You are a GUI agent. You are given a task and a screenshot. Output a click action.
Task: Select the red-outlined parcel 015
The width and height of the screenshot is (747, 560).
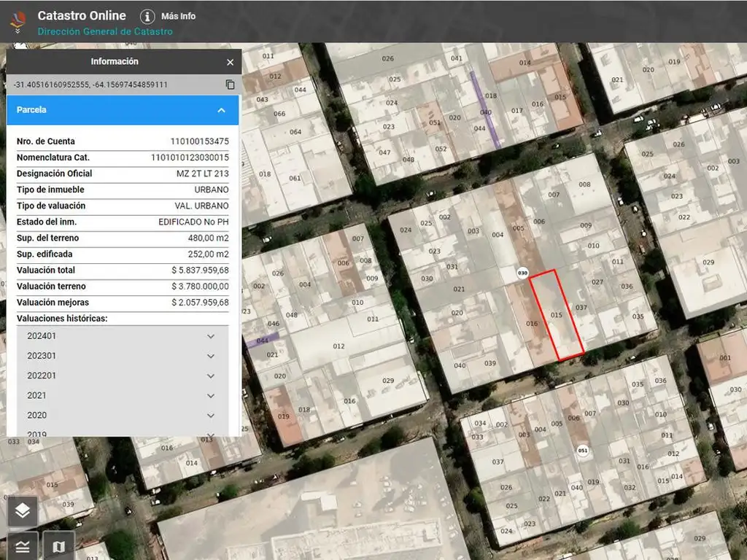point(557,315)
